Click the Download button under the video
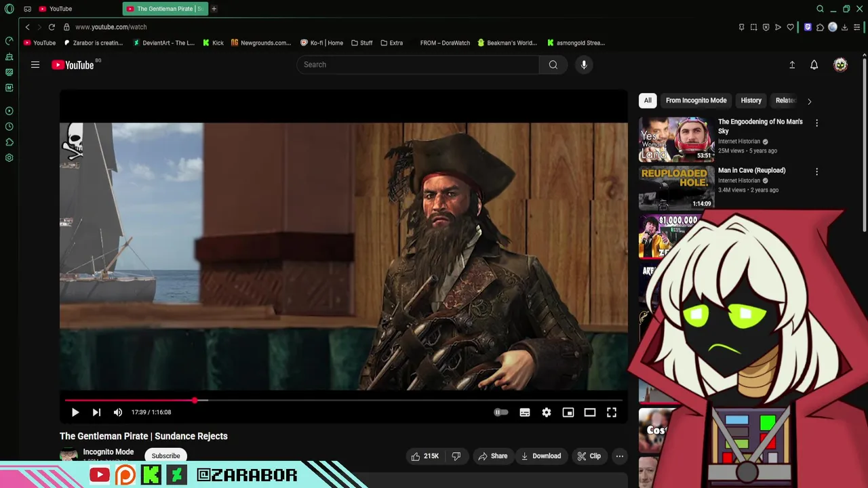The width and height of the screenshot is (868, 488). click(x=540, y=456)
